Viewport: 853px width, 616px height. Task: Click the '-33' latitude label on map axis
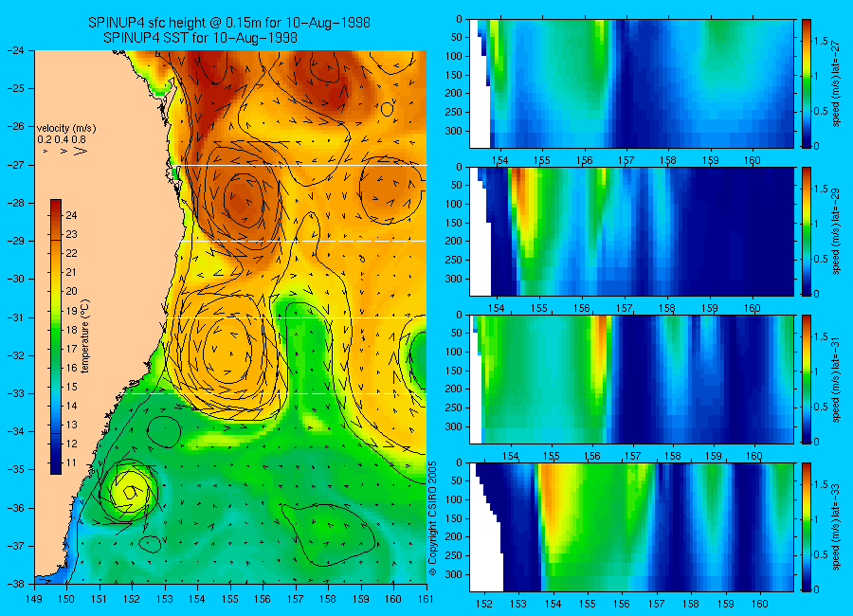(16, 393)
